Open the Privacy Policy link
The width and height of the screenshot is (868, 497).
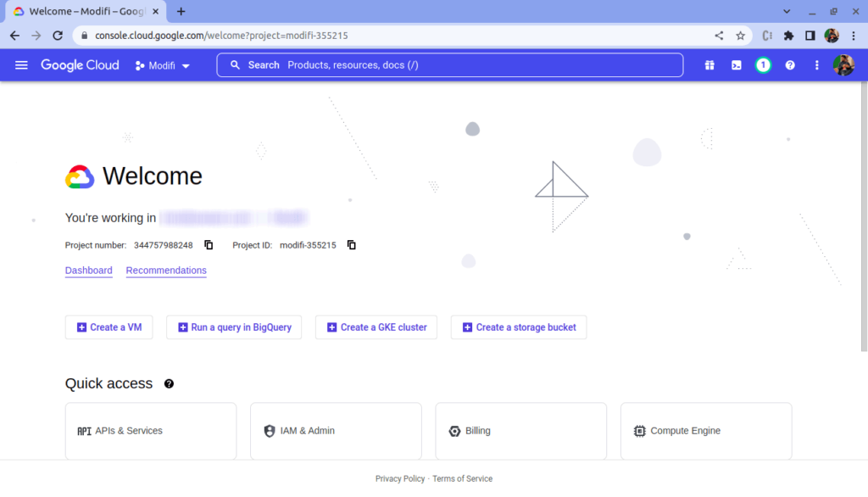click(x=400, y=478)
